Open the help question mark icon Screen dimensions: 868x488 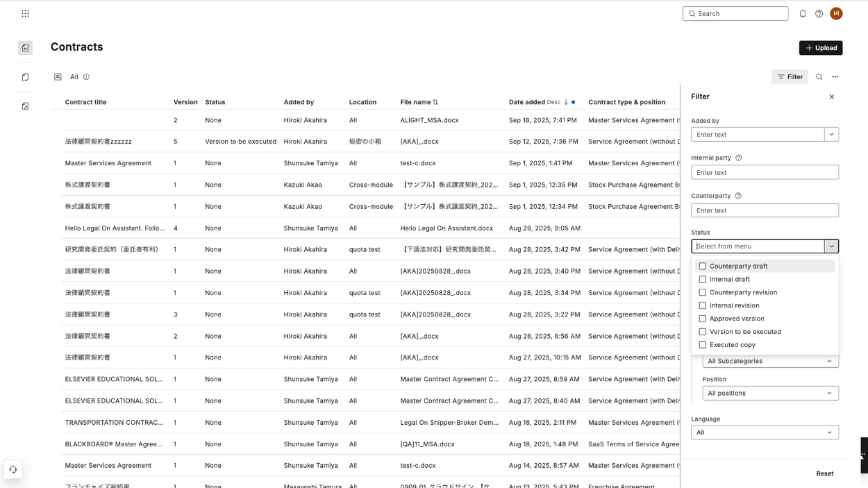[819, 13]
